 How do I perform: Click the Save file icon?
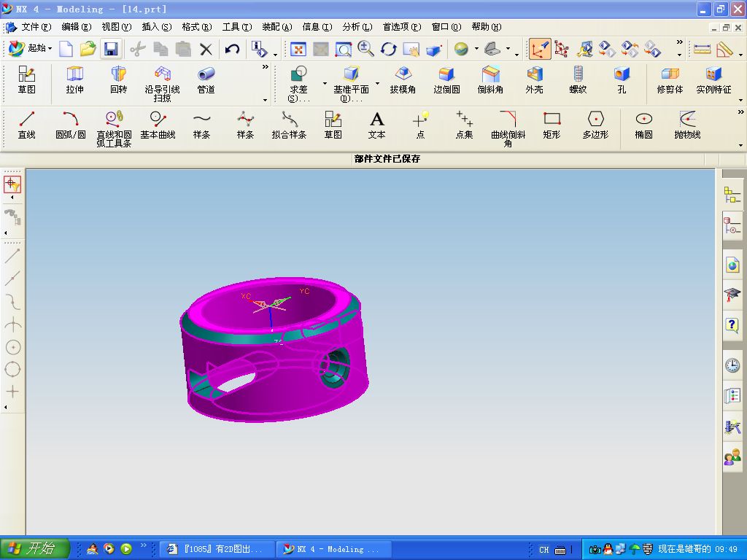pos(111,49)
